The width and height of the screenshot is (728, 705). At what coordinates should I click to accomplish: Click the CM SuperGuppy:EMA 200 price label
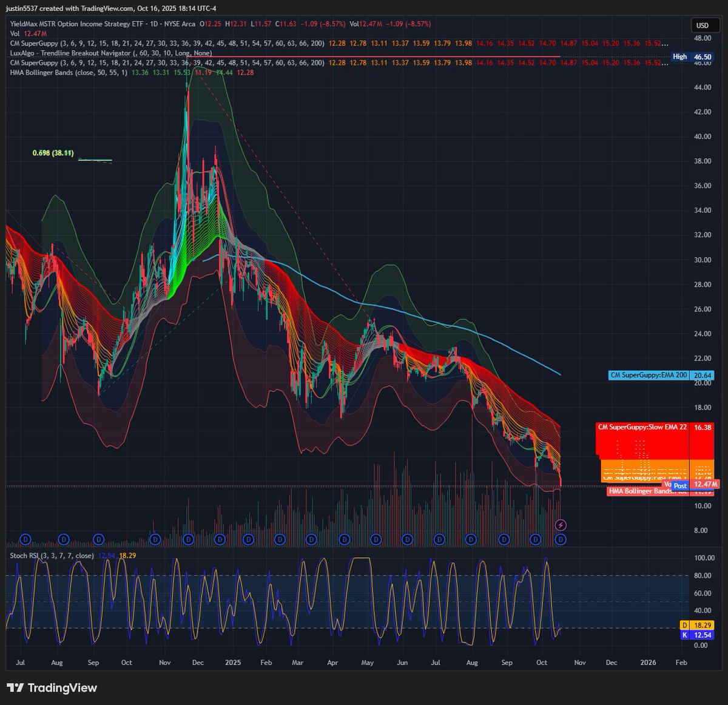click(x=649, y=376)
